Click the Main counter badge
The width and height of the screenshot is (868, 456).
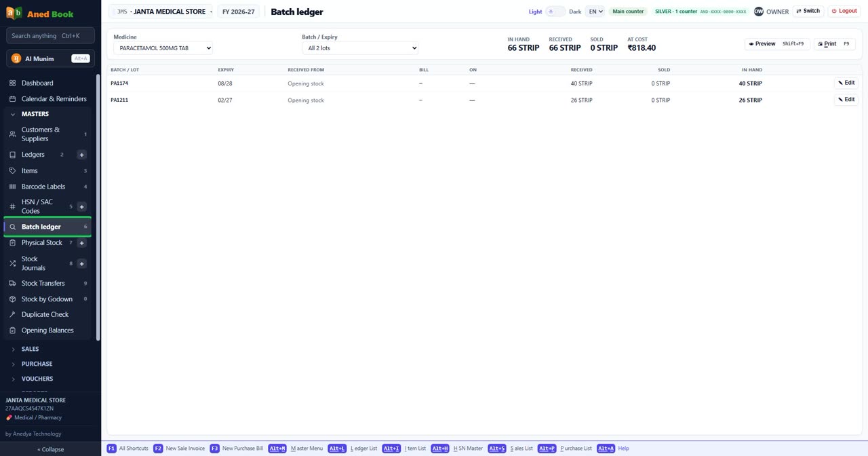tap(628, 12)
